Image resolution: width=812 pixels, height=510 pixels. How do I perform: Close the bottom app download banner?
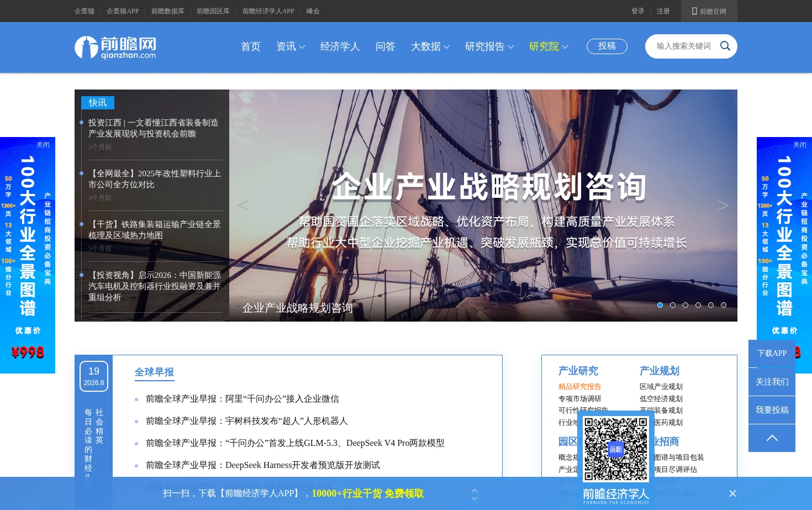[x=732, y=493]
